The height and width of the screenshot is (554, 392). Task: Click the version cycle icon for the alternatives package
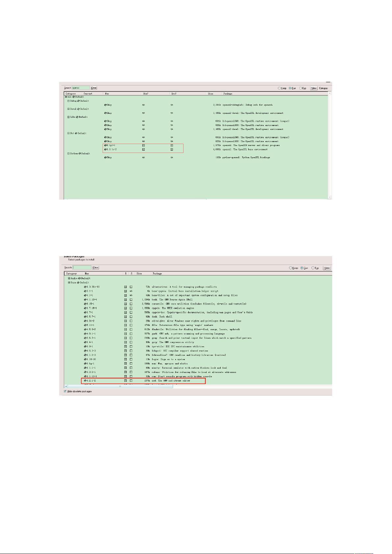click(85, 287)
